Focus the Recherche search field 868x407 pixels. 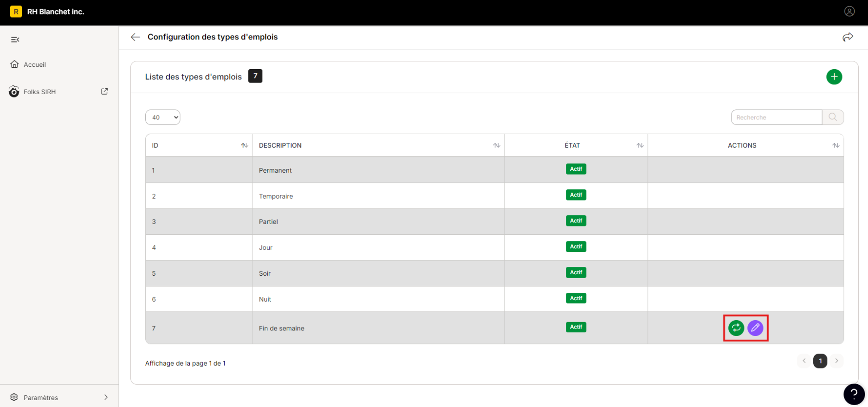point(776,117)
